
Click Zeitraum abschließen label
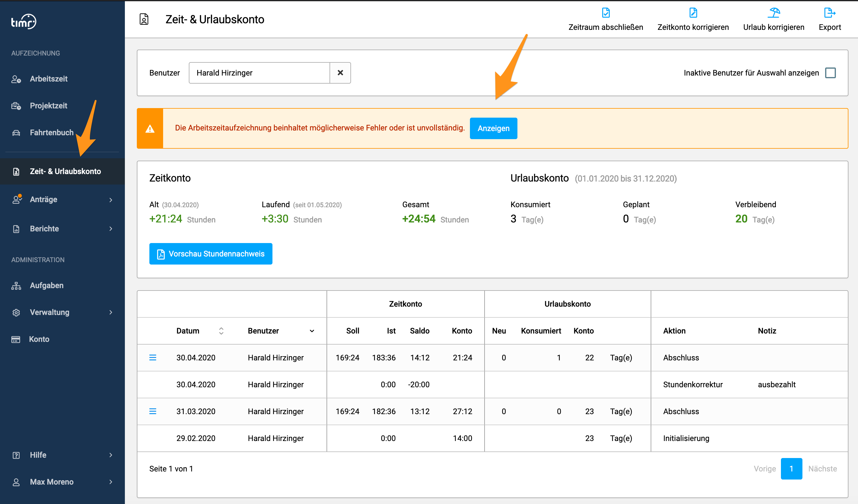[606, 27]
